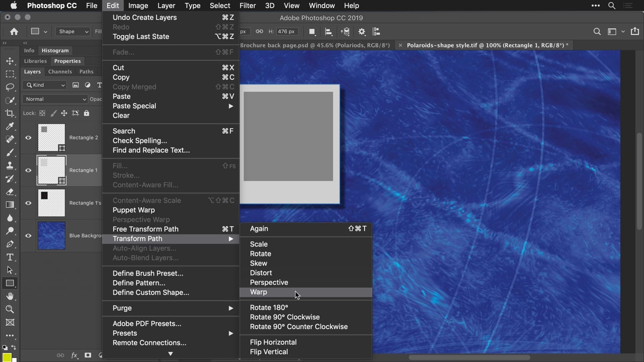
Task: Open the Normal blend mode dropdown
Action: pyautogui.click(x=55, y=99)
